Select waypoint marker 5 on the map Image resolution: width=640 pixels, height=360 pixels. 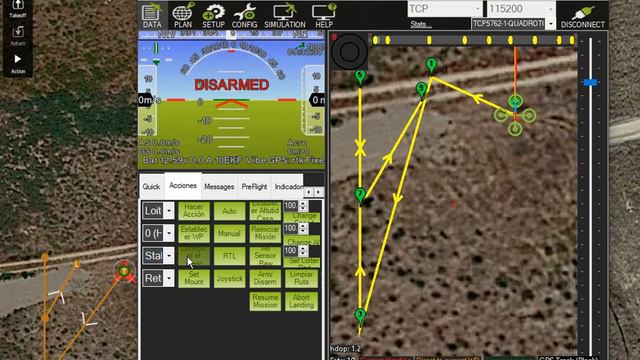pos(360,77)
